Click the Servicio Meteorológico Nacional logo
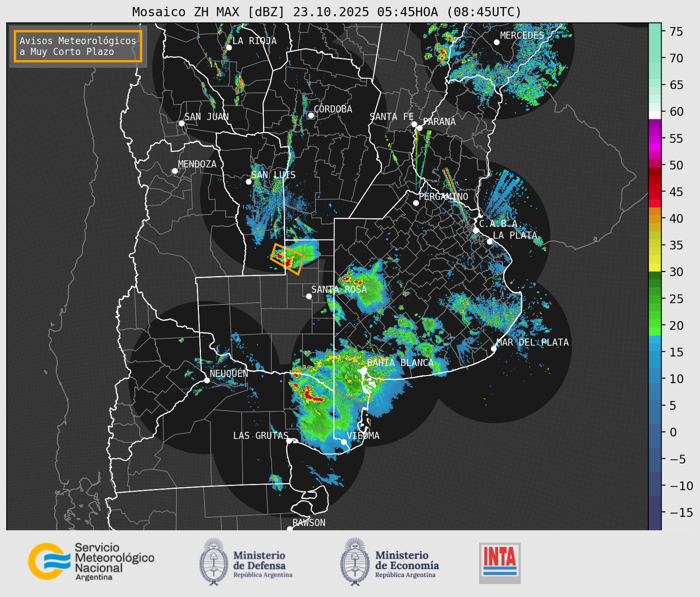This screenshot has height=597, width=700. (x=91, y=561)
